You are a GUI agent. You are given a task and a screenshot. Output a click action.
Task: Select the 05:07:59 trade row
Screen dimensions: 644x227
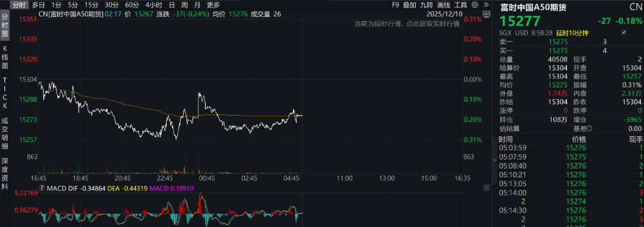click(x=571, y=157)
